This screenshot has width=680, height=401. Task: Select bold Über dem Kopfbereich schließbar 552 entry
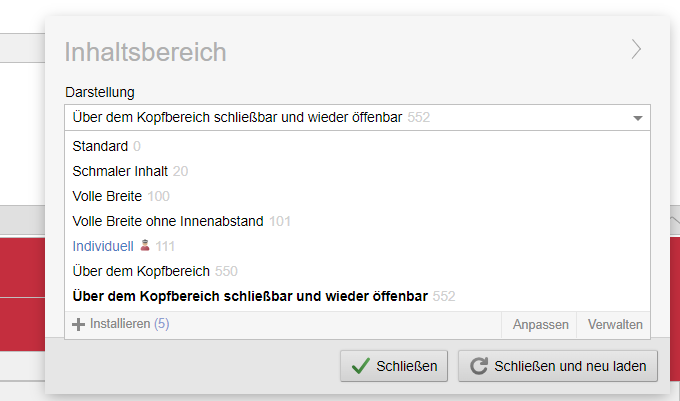263,296
